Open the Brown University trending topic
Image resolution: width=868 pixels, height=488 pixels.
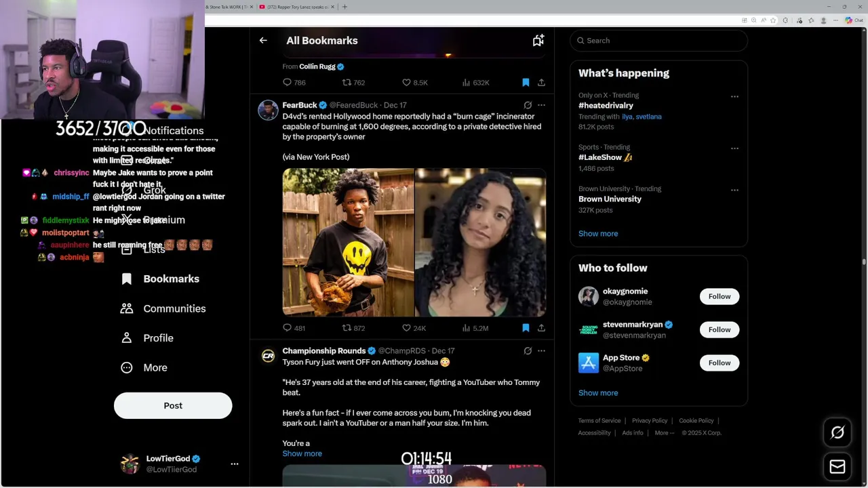pos(610,199)
